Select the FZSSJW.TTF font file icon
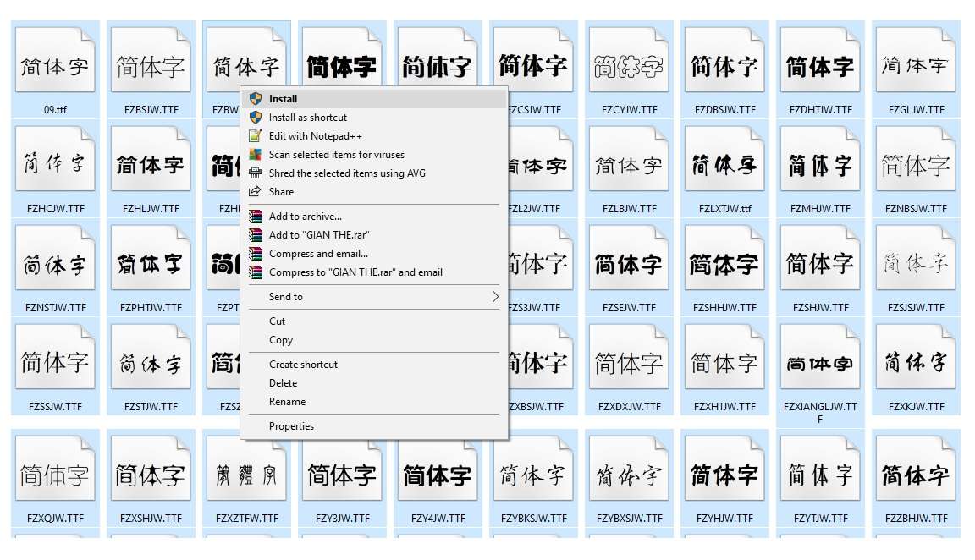The height and width of the screenshot is (560, 975). (55, 357)
